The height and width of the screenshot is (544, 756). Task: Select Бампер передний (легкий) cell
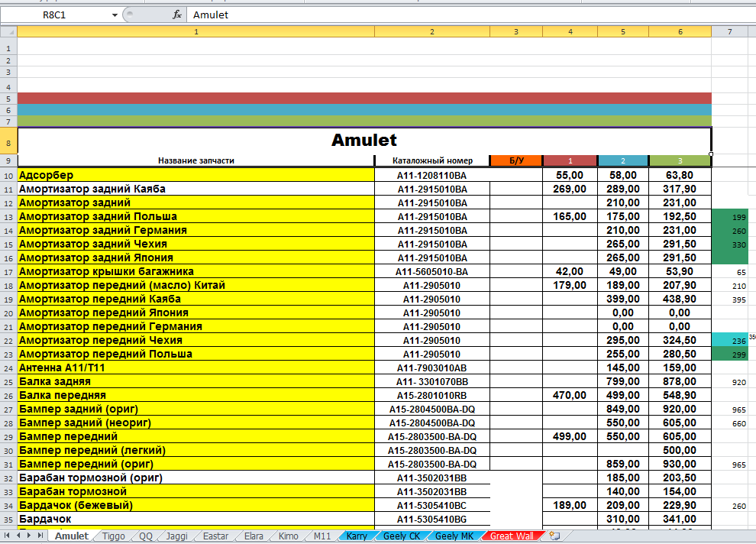195,450
